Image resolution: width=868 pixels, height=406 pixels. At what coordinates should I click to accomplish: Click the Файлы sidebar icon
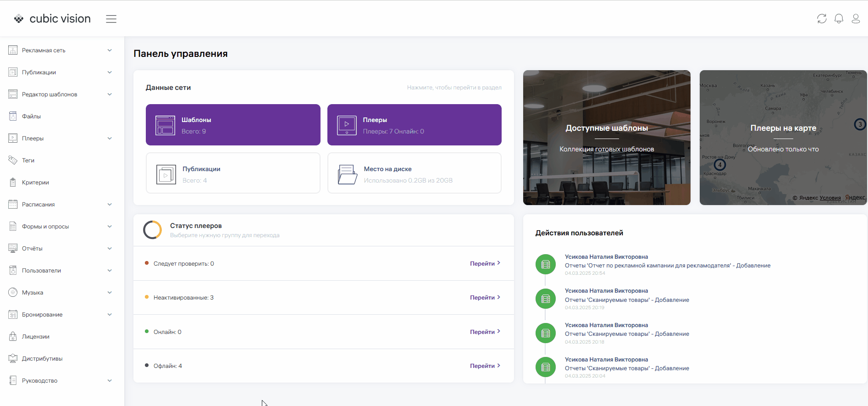pyautogui.click(x=13, y=117)
